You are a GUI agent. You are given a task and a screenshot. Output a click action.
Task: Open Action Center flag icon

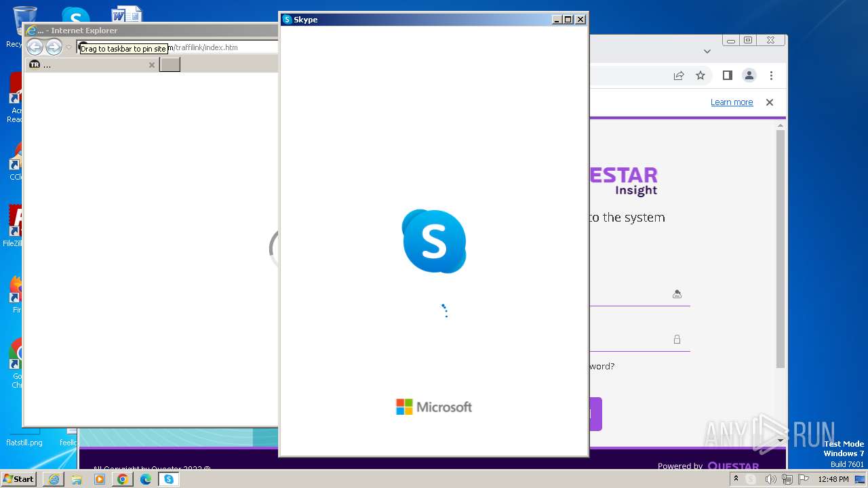pyautogui.click(x=804, y=479)
